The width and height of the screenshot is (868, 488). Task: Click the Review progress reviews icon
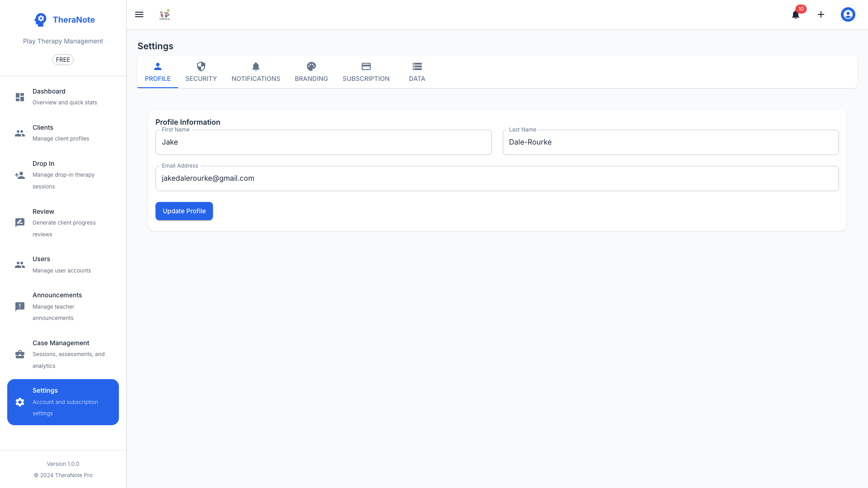(19, 222)
